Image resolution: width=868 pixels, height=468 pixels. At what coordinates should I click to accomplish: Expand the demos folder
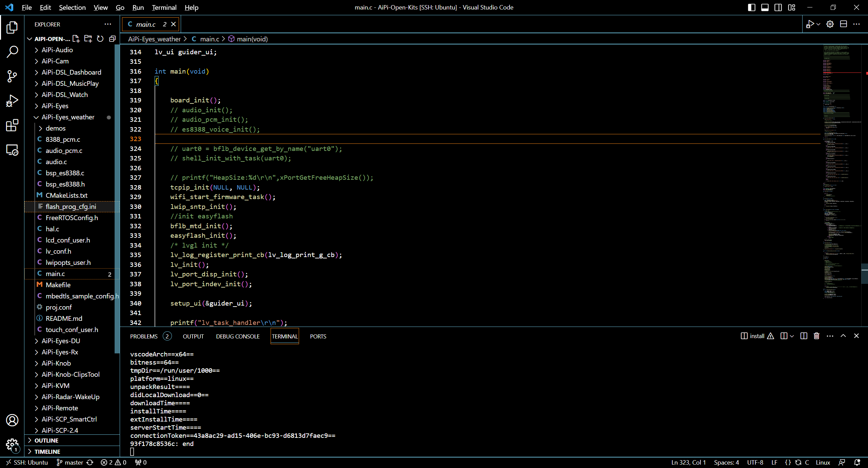click(72, 128)
